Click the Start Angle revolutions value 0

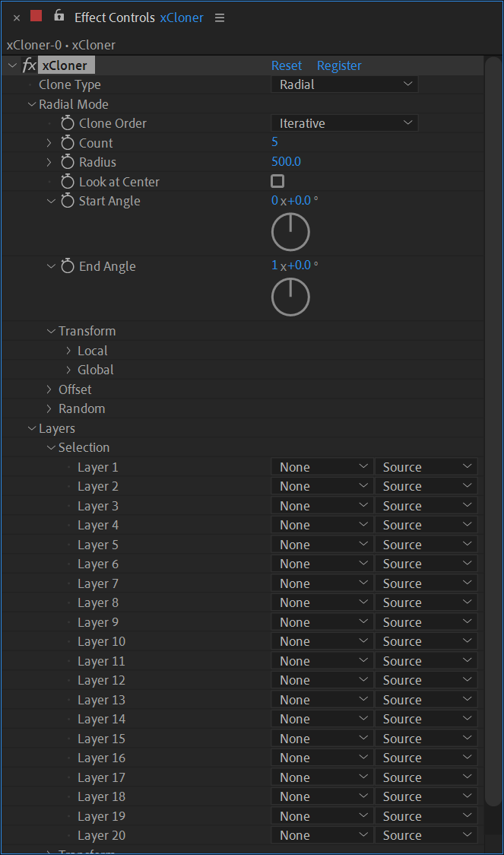pos(274,200)
